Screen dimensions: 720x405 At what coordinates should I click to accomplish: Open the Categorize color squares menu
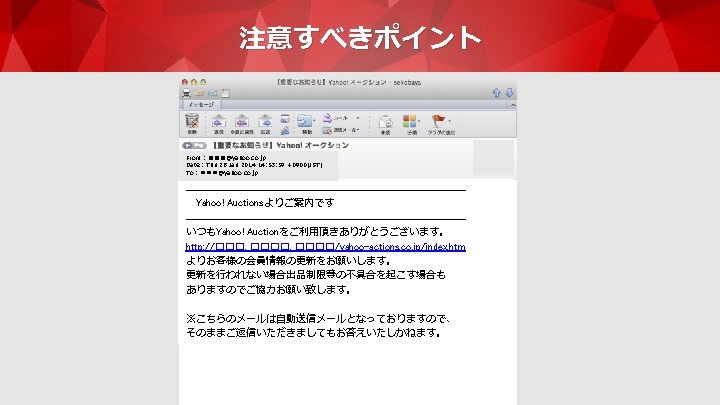click(x=411, y=124)
